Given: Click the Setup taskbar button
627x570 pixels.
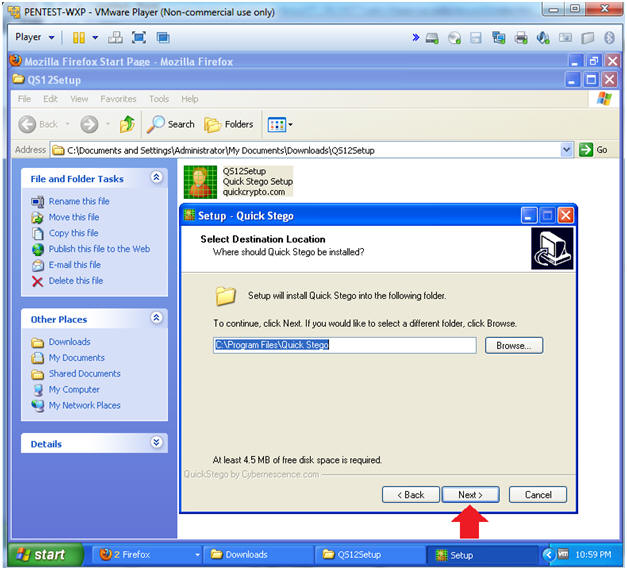Looking at the screenshot, I should pyautogui.click(x=482, y=555).
